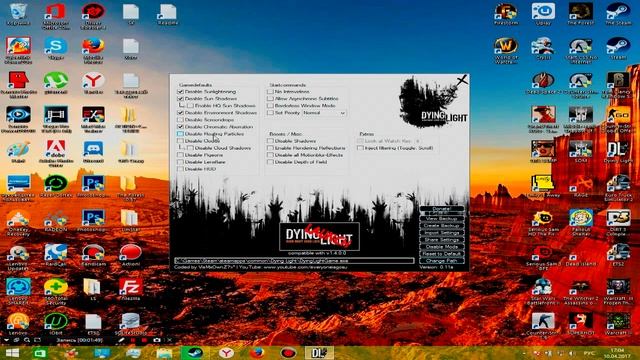Enable HQ Sun Shadows checkbox

190,106
